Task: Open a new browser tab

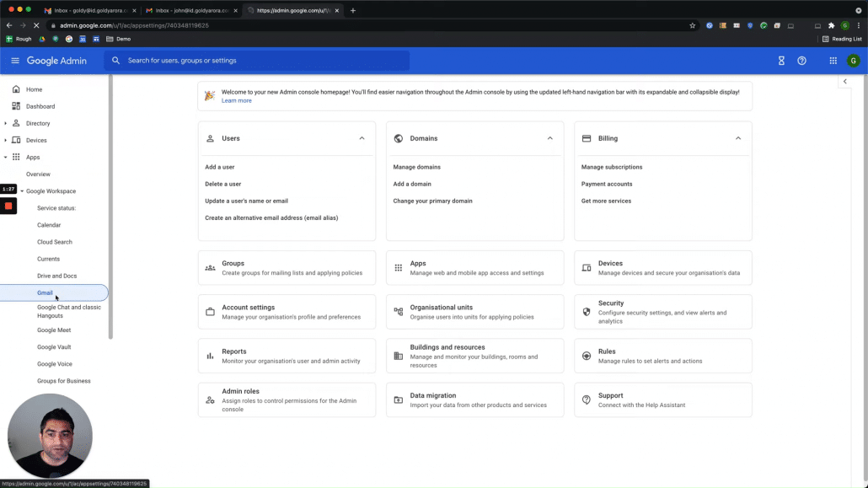Action: point(352,10)
